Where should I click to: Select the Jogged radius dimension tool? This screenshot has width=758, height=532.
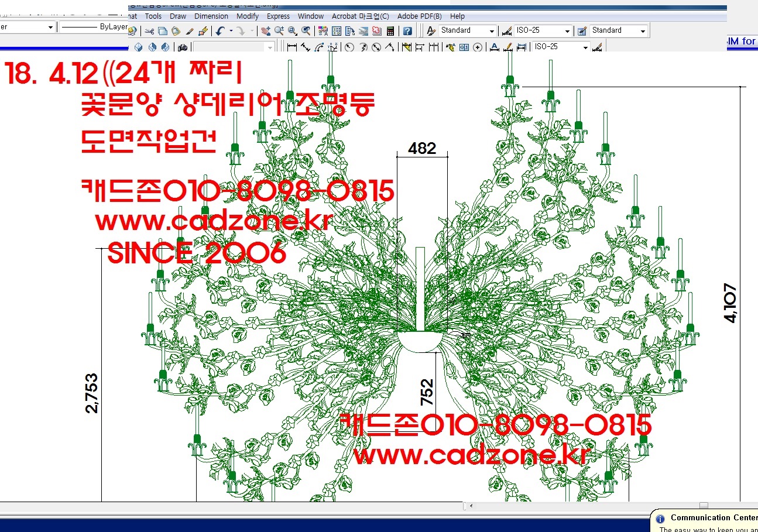tap(363, 47)
